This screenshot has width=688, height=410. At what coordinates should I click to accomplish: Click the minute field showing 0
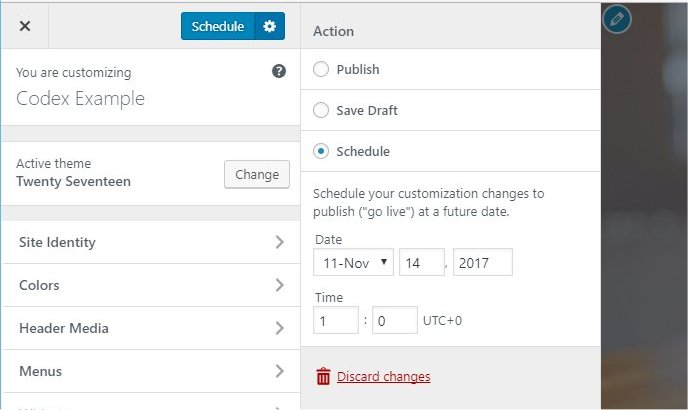click(393, 321)
